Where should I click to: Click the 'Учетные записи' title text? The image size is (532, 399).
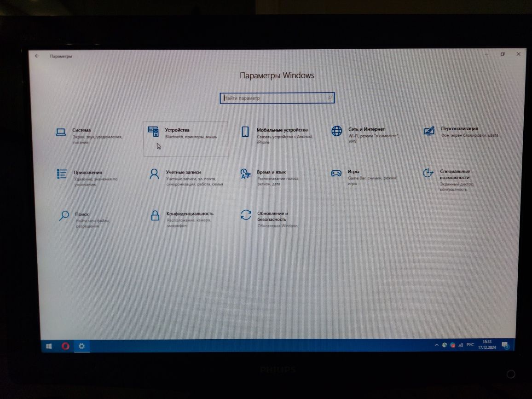tap(183, 172)
